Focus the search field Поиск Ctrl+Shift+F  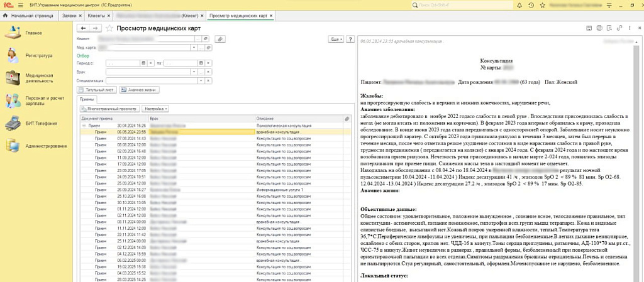[462, 5]
